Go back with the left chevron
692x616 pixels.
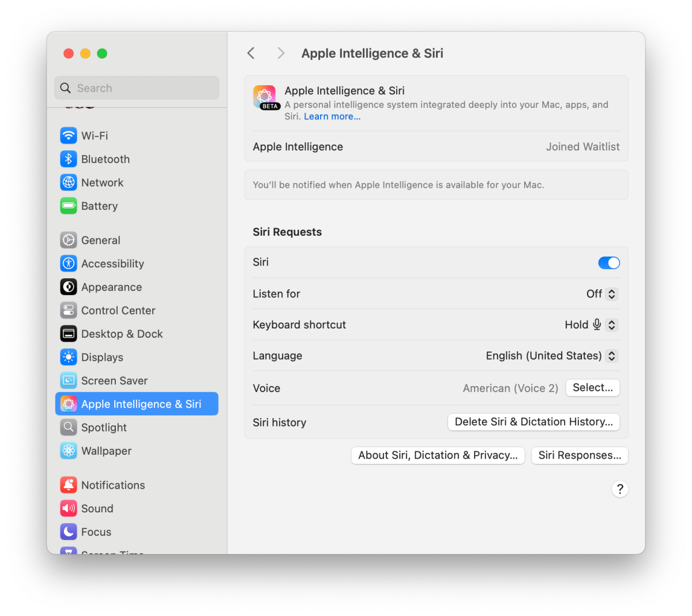tap(251, 53)
